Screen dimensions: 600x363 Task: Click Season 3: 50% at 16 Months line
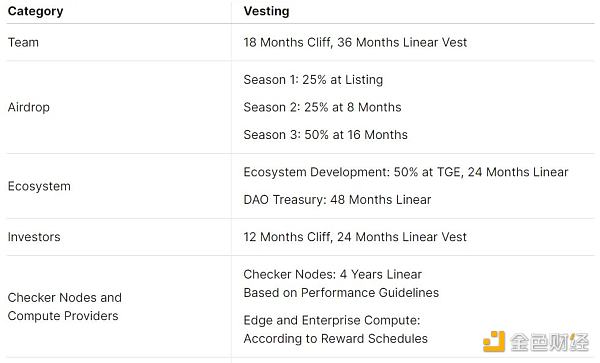tap(325, 135)
